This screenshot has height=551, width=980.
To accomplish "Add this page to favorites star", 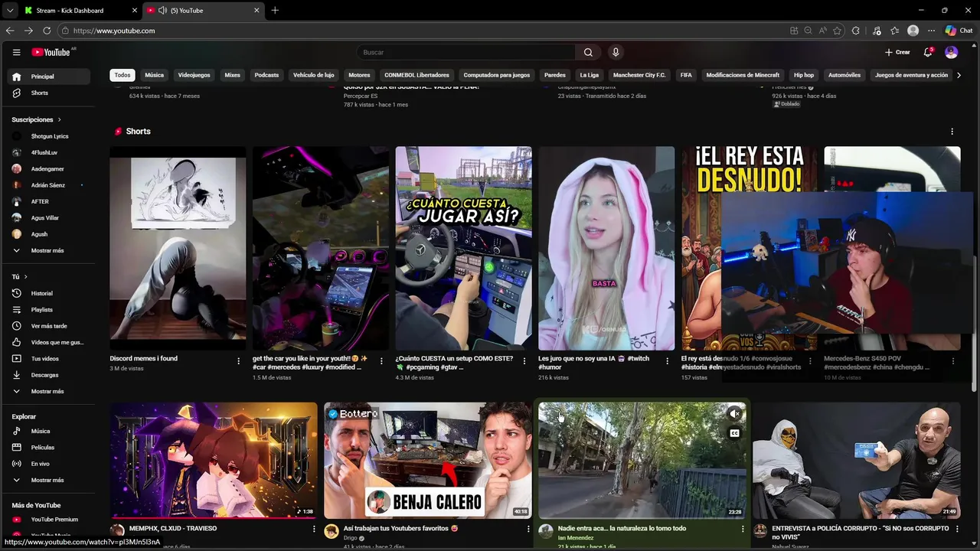I will point(837,31).
